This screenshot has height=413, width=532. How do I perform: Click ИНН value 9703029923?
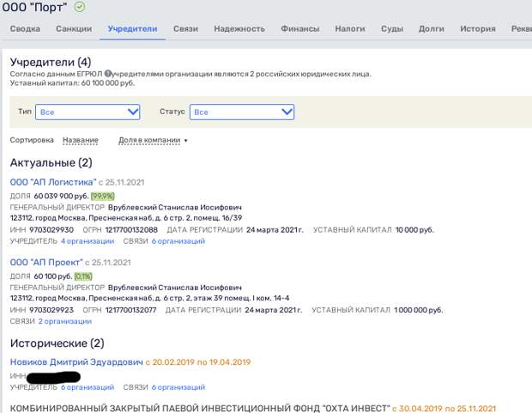tap(51, 310)
